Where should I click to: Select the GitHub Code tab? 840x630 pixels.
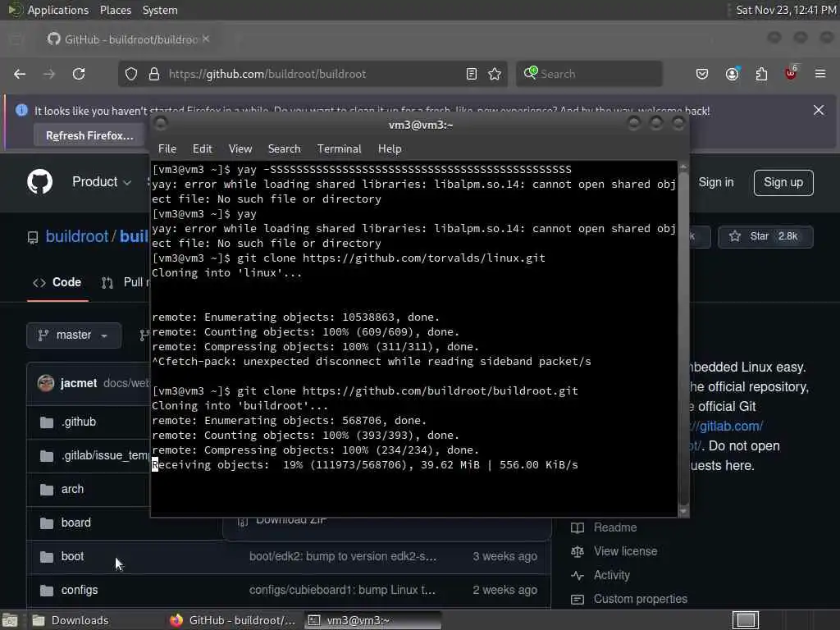[x=57, y=282]
